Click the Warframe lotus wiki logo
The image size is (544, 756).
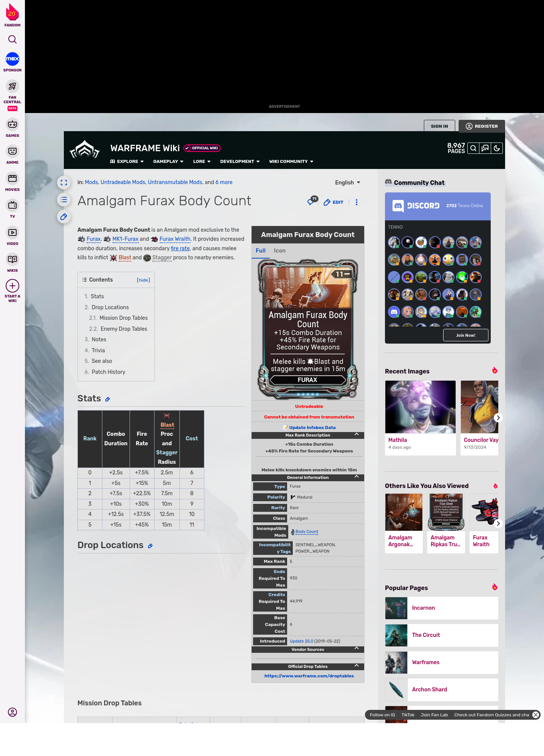(85, 149)
